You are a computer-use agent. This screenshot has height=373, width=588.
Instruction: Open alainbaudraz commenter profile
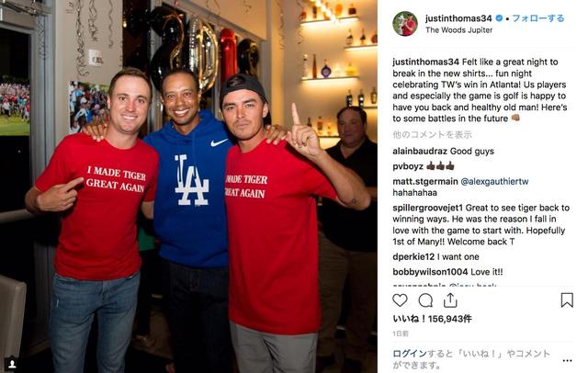(420, 151)
